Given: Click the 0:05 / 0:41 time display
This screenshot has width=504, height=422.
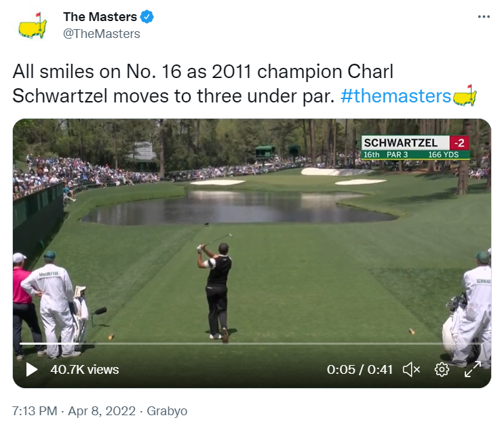Looking at the screenshot, I should click(x=360, y=370).
